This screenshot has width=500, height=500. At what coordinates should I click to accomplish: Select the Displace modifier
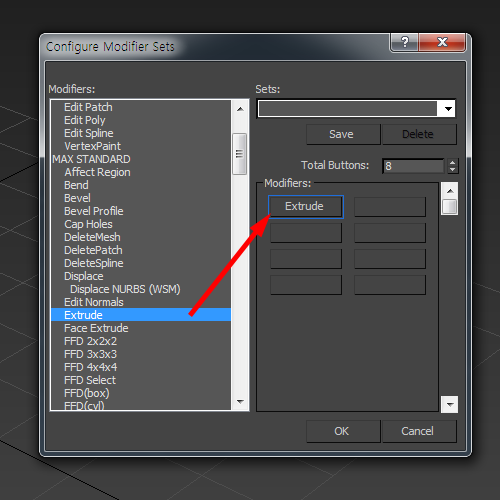coord(84,276)
